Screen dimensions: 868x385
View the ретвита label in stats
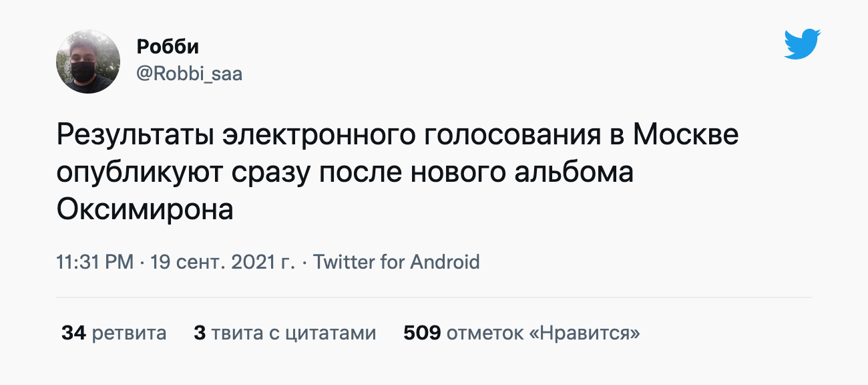(129, 333)
